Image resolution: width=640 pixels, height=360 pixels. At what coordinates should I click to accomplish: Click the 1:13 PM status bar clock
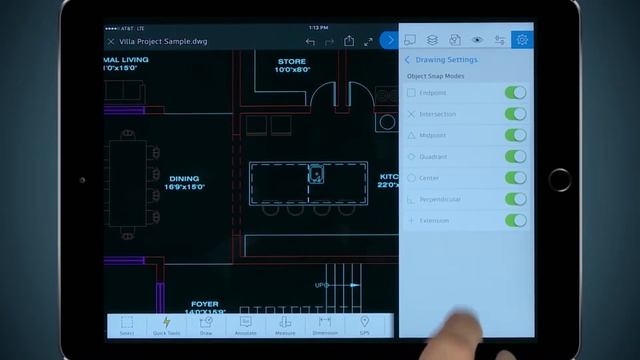click(x=318, y=28)
